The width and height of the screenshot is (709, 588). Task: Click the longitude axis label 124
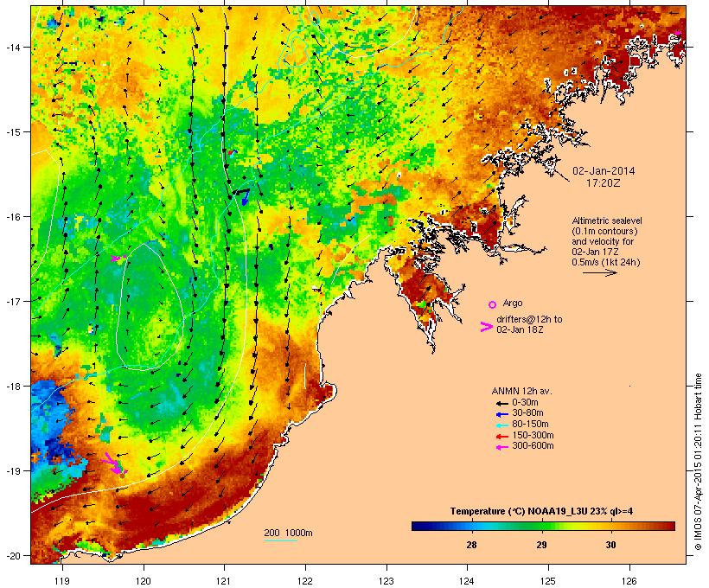coord(467,581)
